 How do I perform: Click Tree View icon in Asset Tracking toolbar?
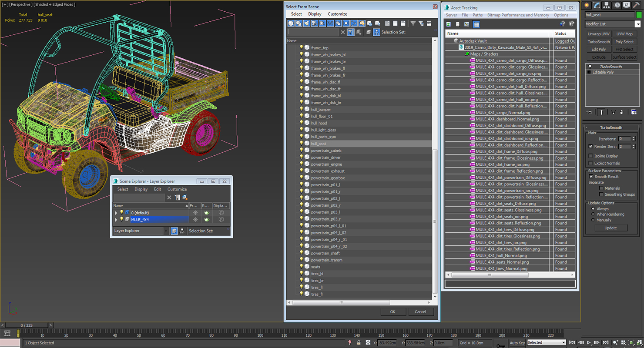click(x=467, y=24)
